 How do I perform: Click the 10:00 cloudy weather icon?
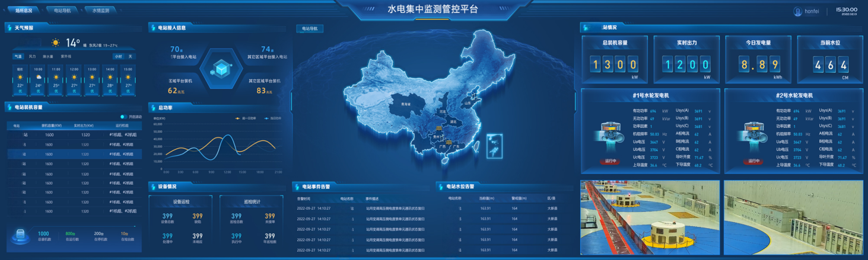tap(39, 78)
